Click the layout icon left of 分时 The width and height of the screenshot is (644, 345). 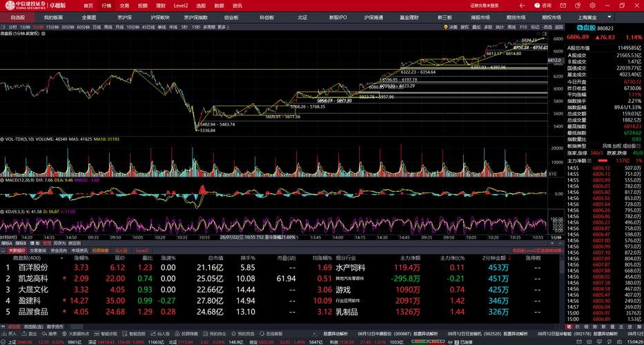[3, 27]
